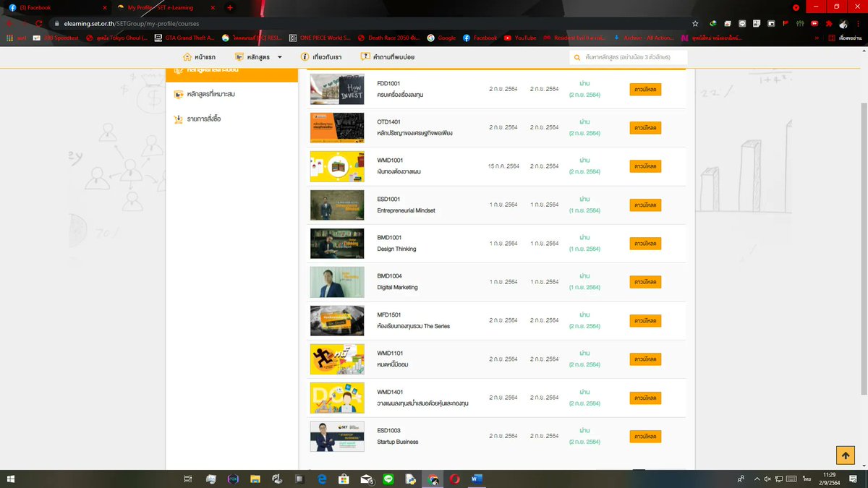868x488 pixels.
Task: Open รายการสั่งซื้อ in the sidebar
Action: [x=204, y=119]
